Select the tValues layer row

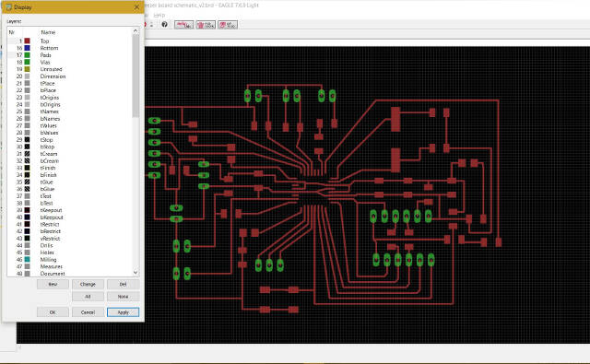70,125
